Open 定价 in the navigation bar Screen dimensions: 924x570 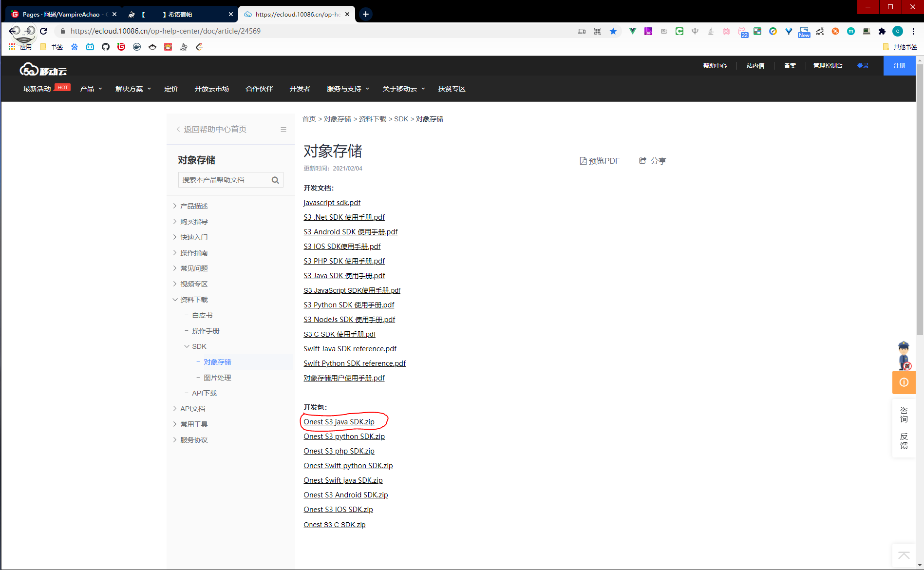point(171,89)
